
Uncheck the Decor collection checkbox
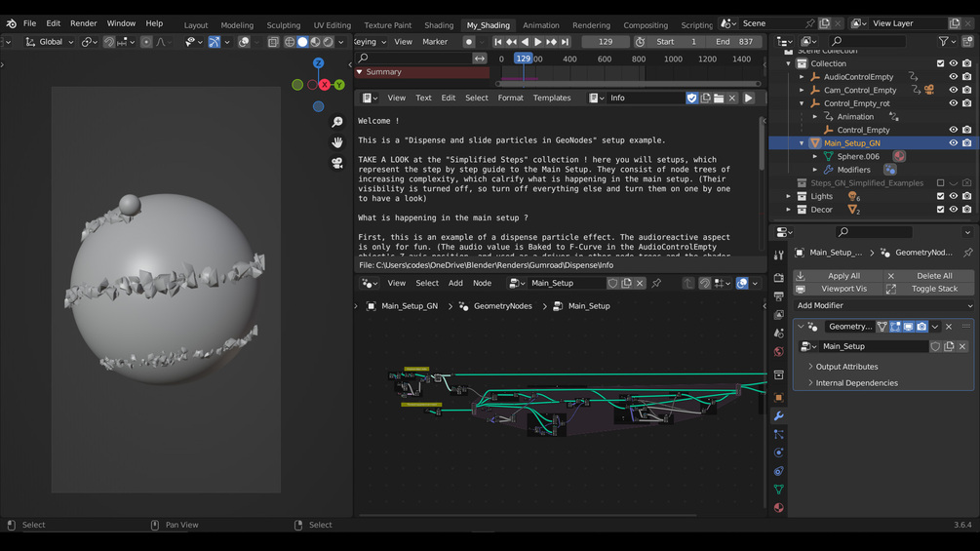(940, 210)
